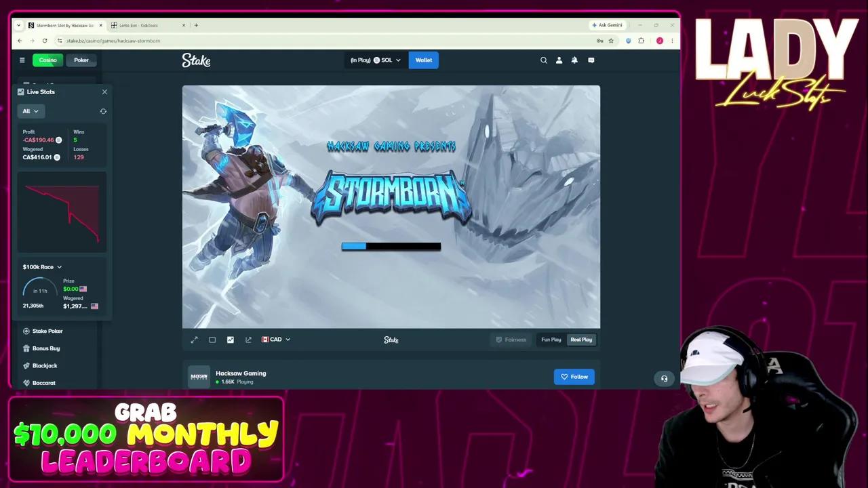Close the Lotto Bot browser tab

coord(183,25)
